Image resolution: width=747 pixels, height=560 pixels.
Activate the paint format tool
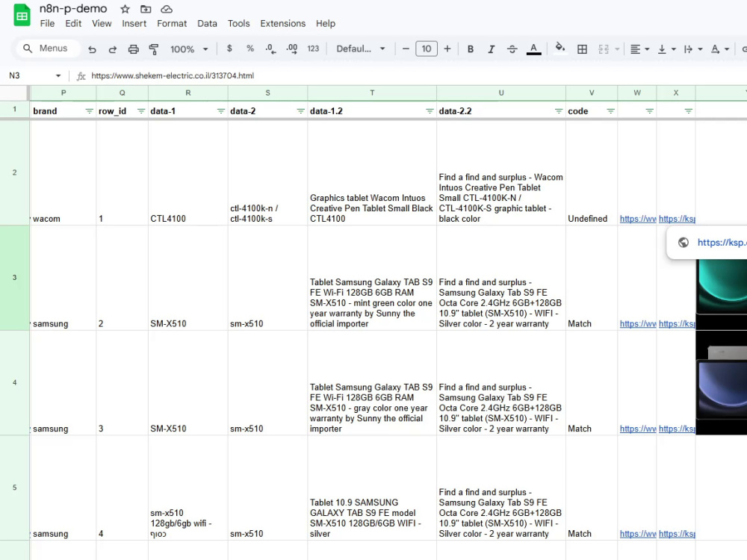coord(153,49)
